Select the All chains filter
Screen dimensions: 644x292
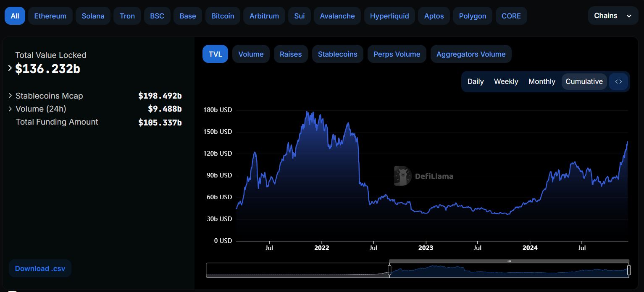[15, 16]
